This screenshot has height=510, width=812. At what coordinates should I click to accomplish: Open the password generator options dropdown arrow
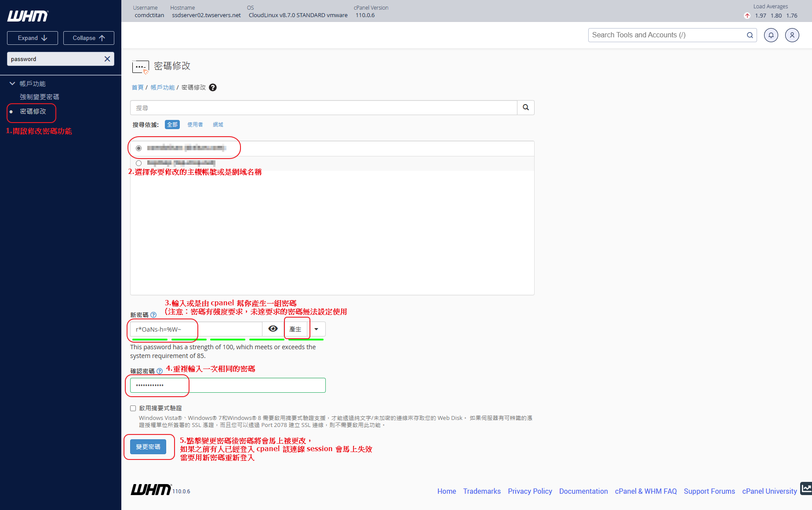tap(317, 329)
